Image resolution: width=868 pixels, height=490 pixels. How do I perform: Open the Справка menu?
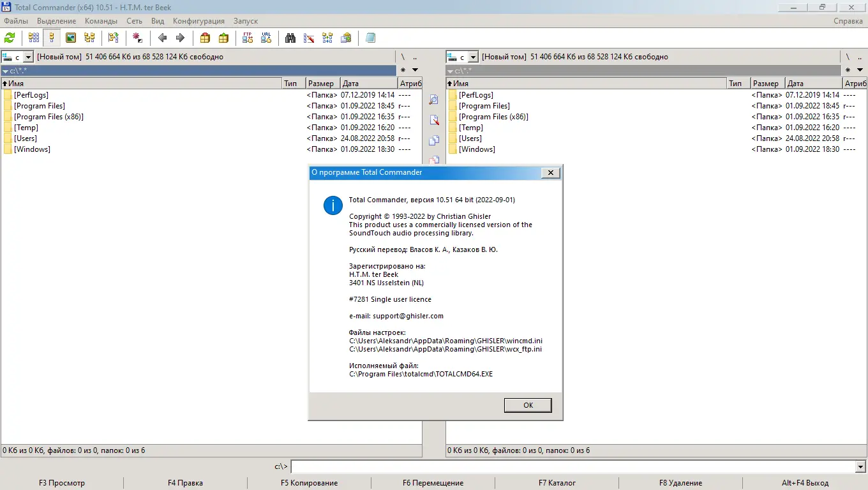[848, 21]
